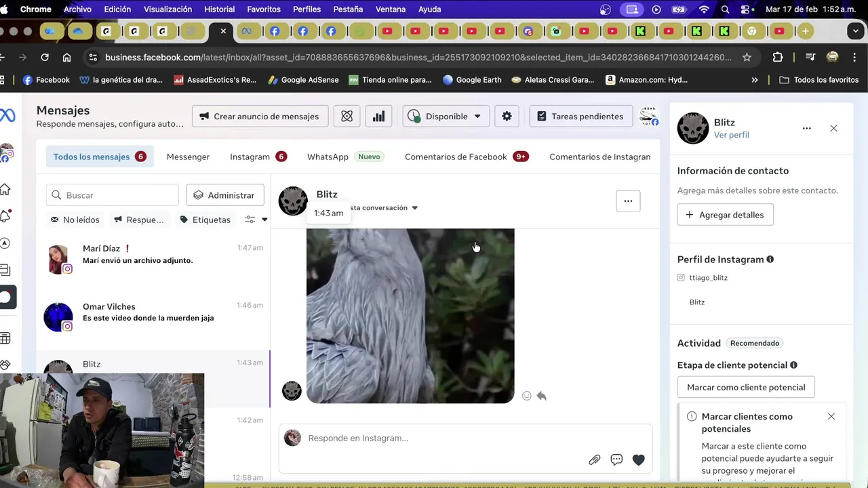The height and width of the screenshot is (488, 868).
Task: Switch to Todos los mensajes tab
Action: 100,157
